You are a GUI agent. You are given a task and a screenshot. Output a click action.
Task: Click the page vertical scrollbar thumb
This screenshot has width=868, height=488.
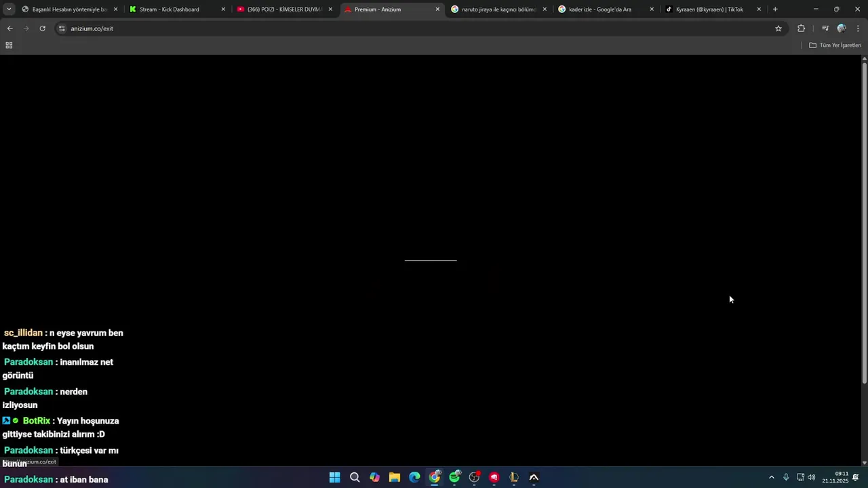865,224
